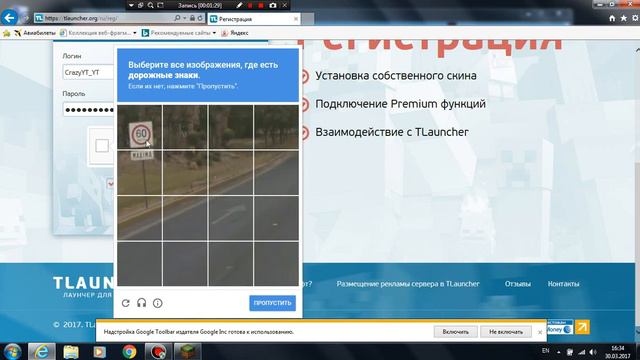Click Включить in the notification bar
This screenshot has width=640, height=360.
click(x=456, y=332)
